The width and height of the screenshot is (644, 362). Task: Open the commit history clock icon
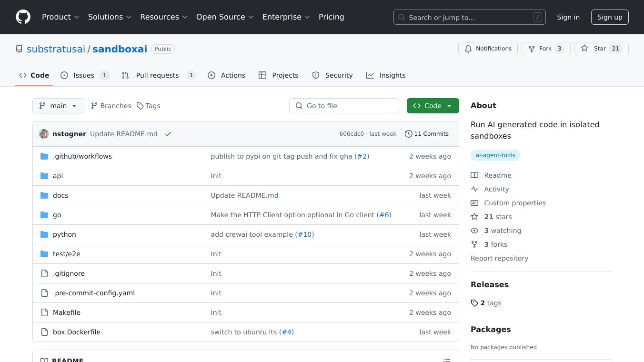(x=408, y=134)
